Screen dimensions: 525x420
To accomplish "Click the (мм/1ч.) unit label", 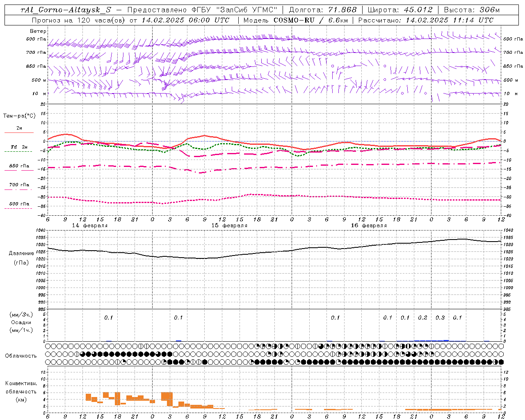I will click(21, 330).
